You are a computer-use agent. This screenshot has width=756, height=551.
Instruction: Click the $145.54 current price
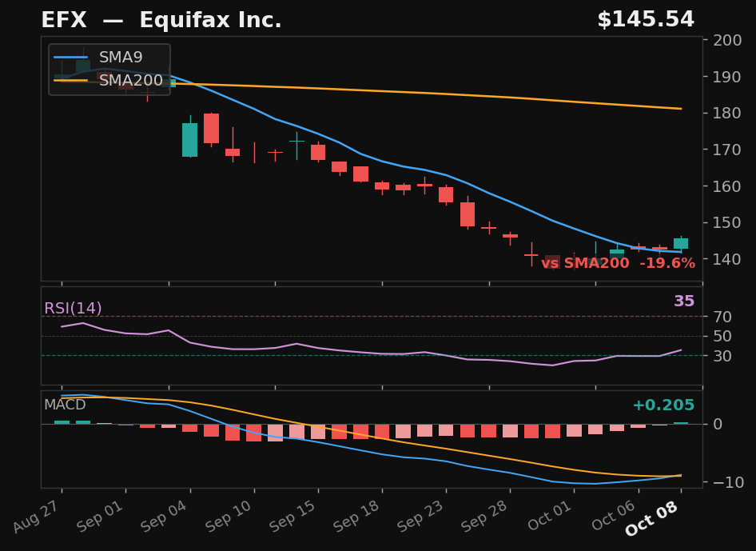[646, 20]
